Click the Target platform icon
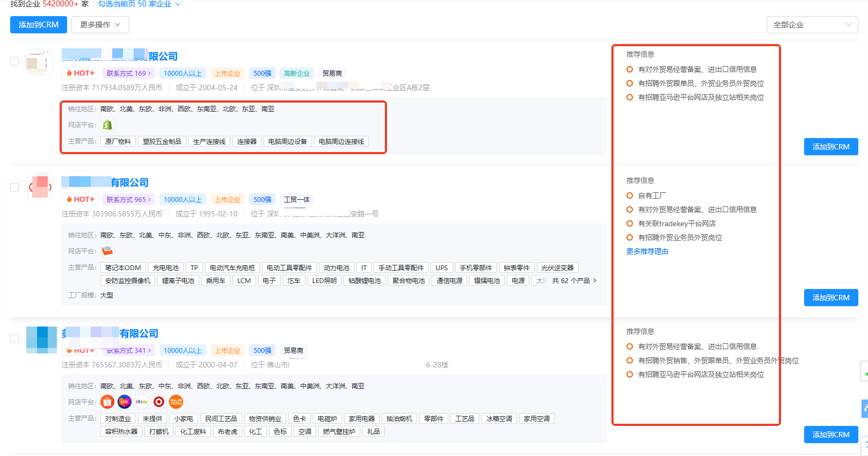The image size is (868, 456). coord(159,402)
